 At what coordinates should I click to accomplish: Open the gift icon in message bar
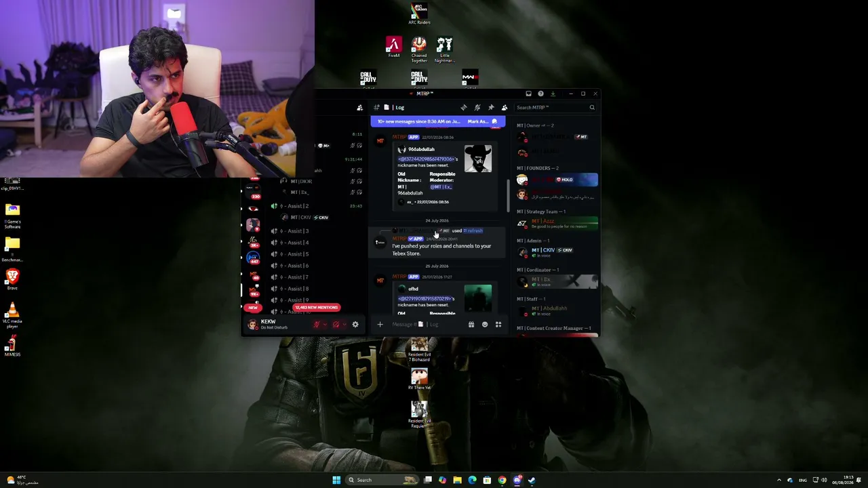(x=471, y=324)
